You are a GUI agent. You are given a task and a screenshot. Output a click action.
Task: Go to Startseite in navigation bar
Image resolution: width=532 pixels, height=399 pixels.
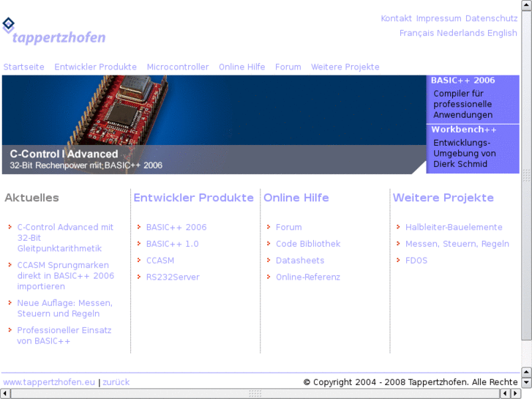click(23, 67)
